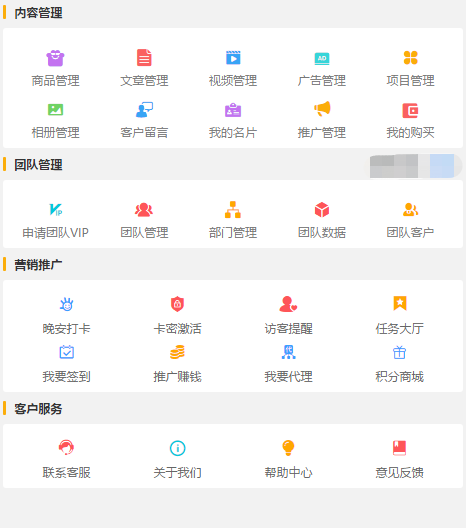Tap the 团队管理 people icon
Viewport: 466px width, 528px height.
click(144, 209)
